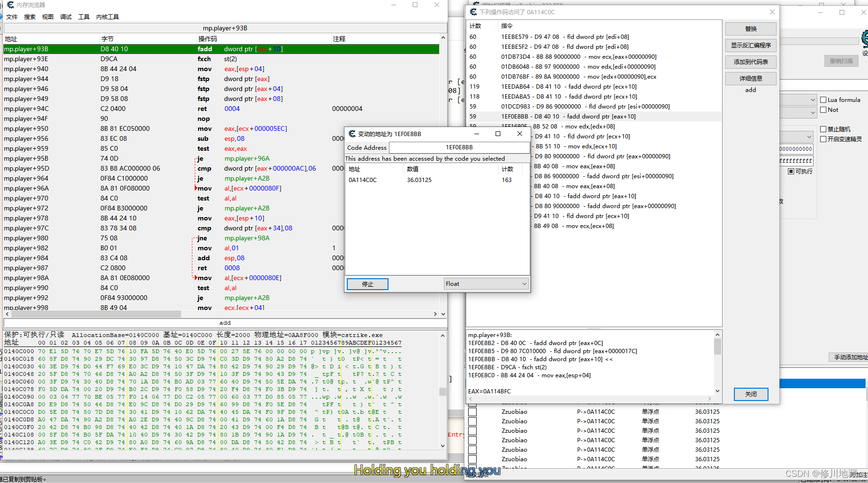Screen dimensions: 868x483
Task: Maximize the 变动的地址为 1EF0E8BB dialog
Action: tap(498, 134)
